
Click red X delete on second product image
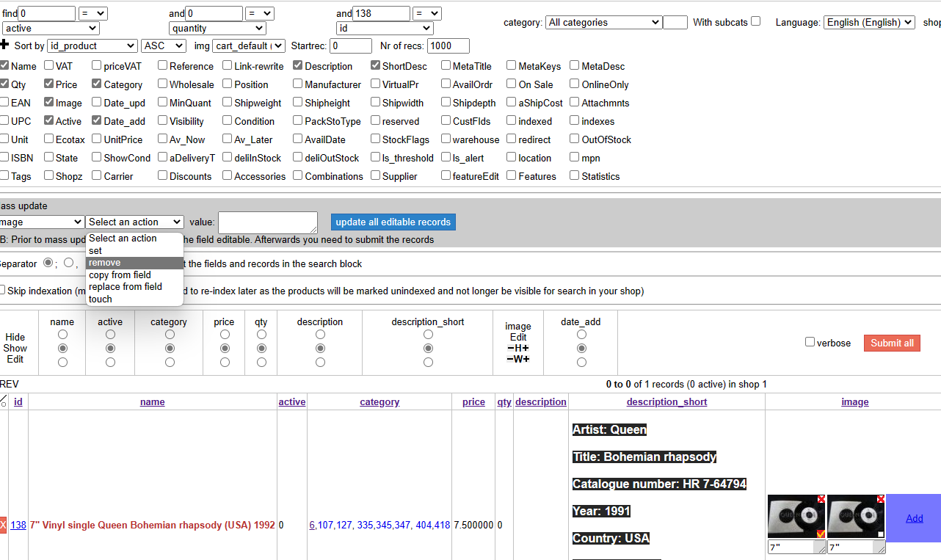[880, 499]
